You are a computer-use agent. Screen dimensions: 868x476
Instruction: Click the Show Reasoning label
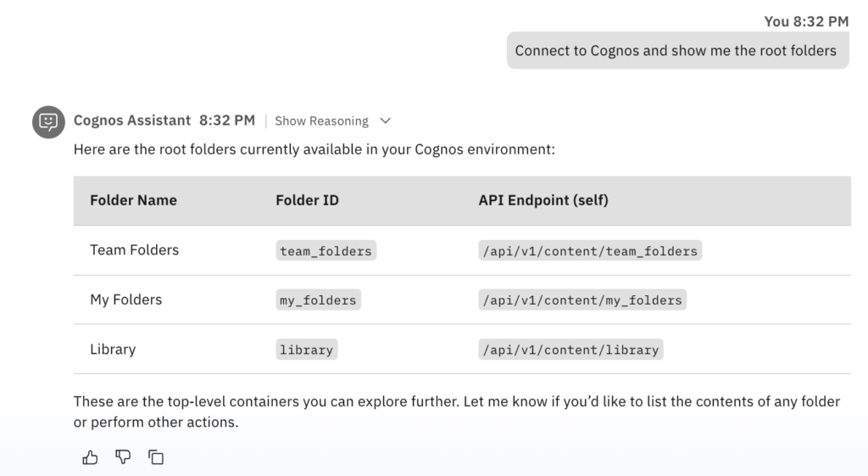321,121
